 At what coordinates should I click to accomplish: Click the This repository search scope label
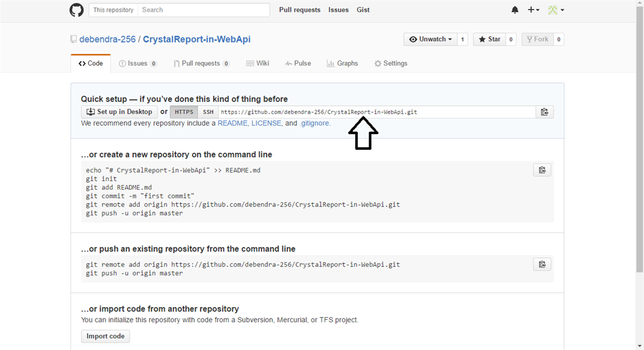[x=113, y=10]
